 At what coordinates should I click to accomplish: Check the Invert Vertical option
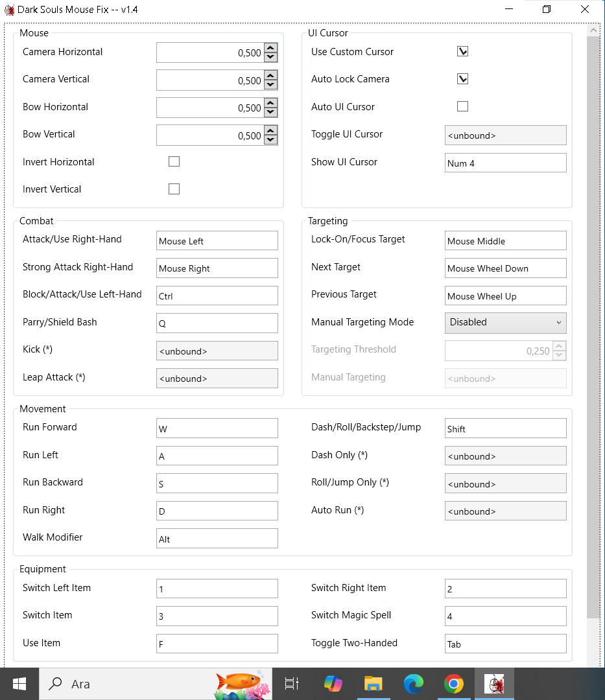(174, 189)
